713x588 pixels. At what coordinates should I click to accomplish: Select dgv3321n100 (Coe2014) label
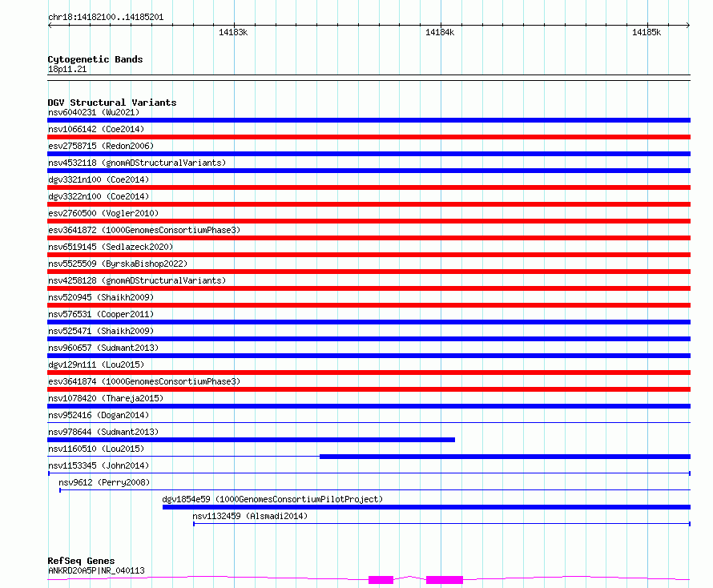tap(99, 179)
